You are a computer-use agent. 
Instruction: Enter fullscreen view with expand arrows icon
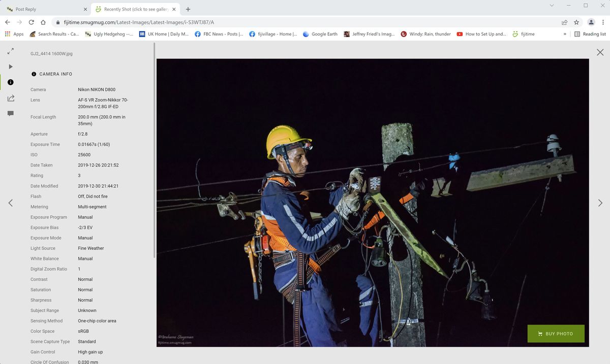pyautogui.click(x=11, y=51)
